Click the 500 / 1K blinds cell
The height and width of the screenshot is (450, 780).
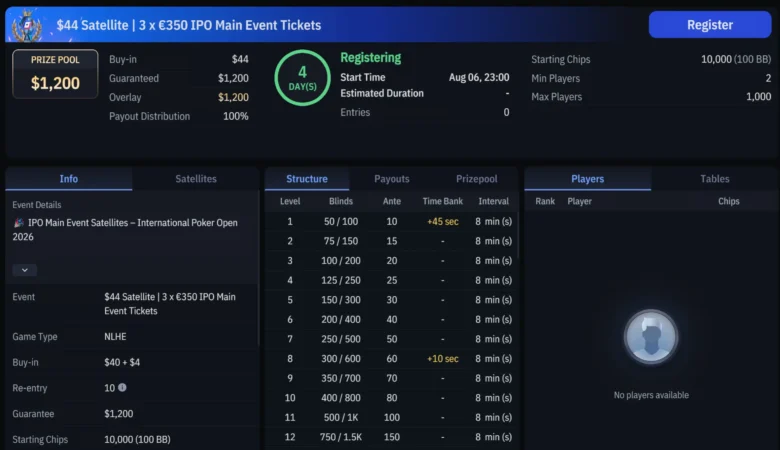pos(341,418)
